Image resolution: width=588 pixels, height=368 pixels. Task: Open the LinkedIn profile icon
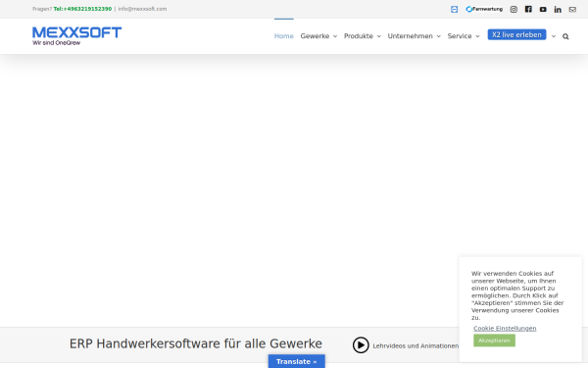(x=558, y=10)
